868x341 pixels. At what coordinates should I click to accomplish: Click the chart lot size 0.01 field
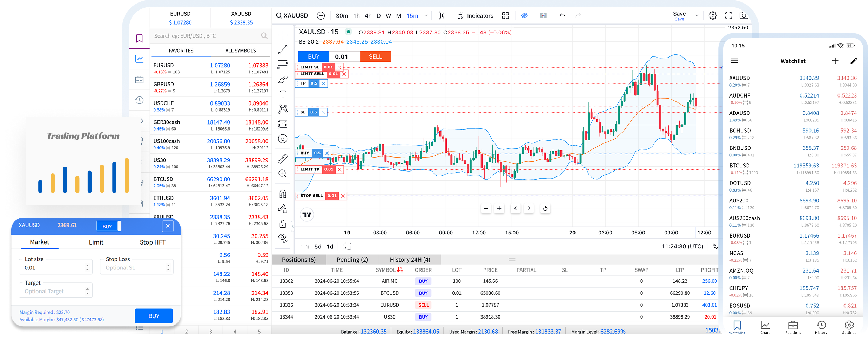point(344,56)
